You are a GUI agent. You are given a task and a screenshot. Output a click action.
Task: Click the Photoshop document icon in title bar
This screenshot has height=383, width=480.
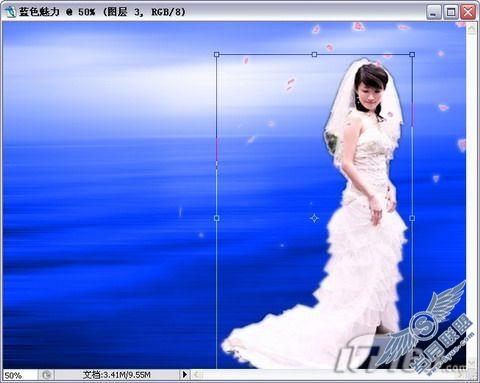(x=10, y=12)
